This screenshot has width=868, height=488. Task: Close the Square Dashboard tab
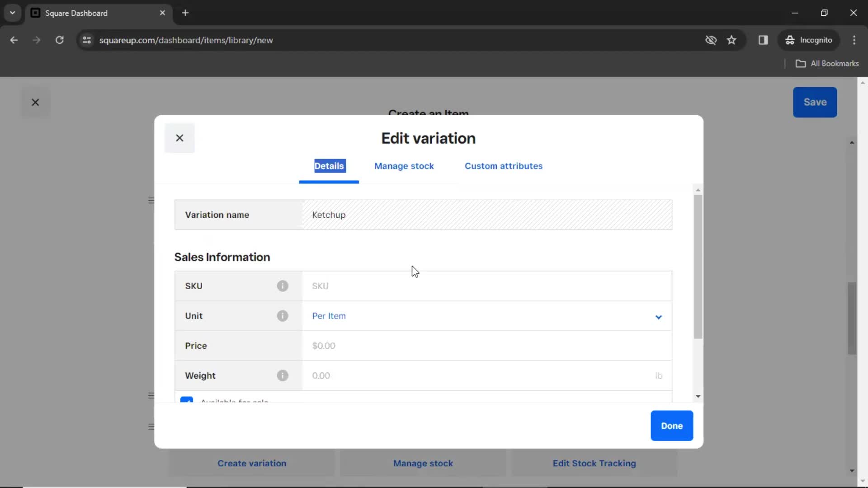tap(162, 13)
